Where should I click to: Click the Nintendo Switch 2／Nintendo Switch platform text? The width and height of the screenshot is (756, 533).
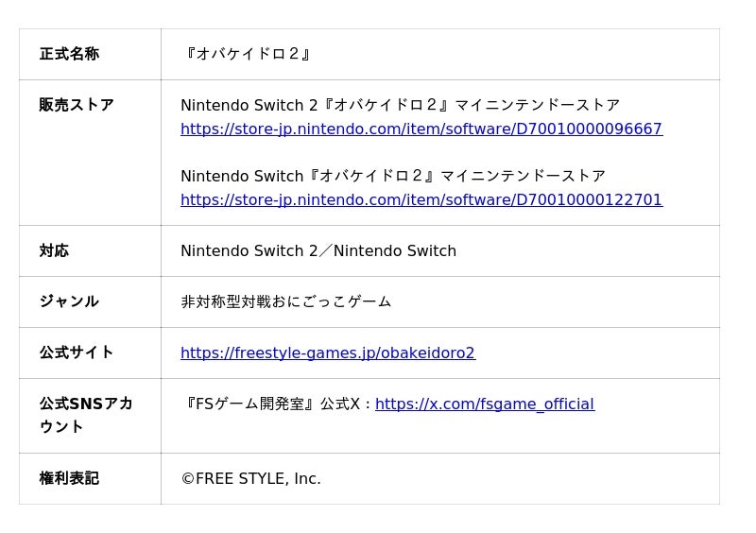click(x=318, y=250)
